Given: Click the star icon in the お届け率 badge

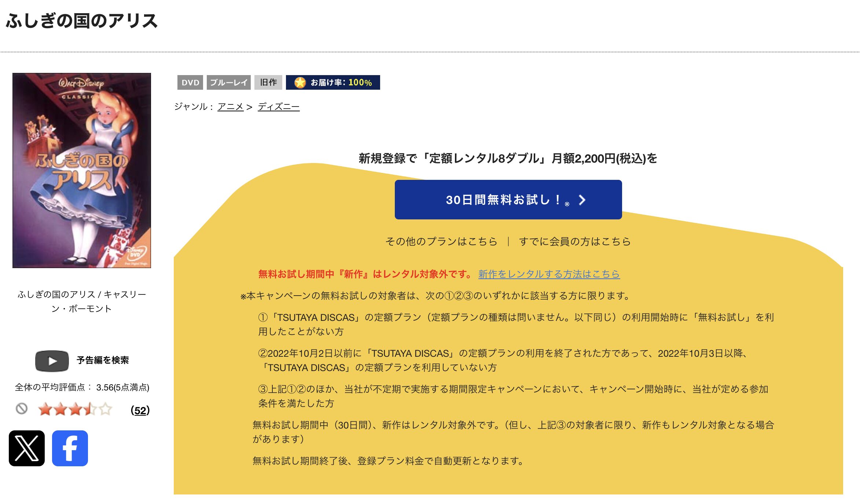Looking at the screenshot, I should click(300, 82).
